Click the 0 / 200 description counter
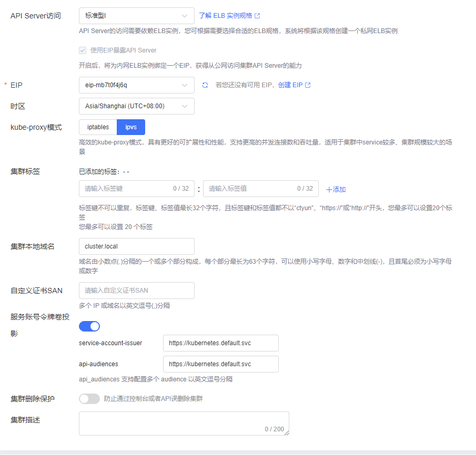This screenshot has height=455, width=476. 275,429
